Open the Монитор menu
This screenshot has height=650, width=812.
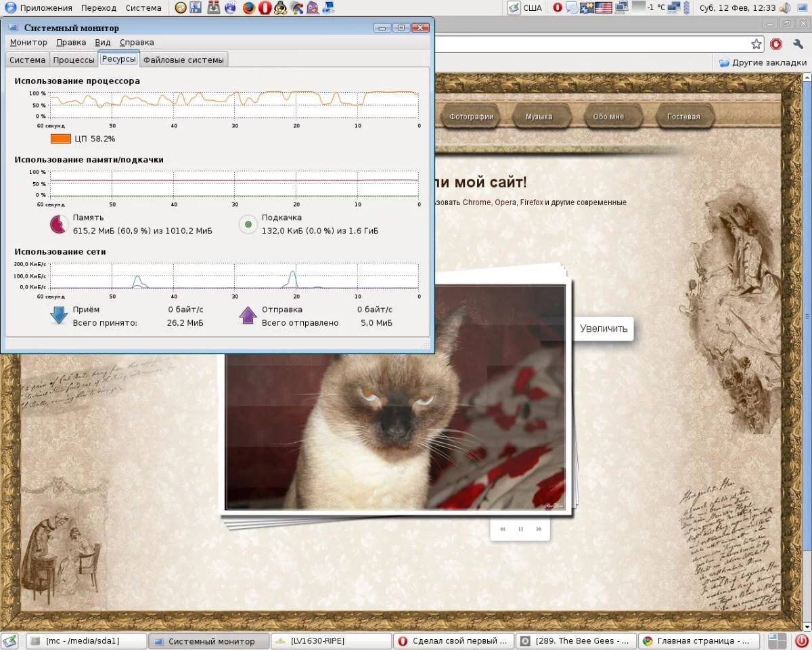coord(28,42)
